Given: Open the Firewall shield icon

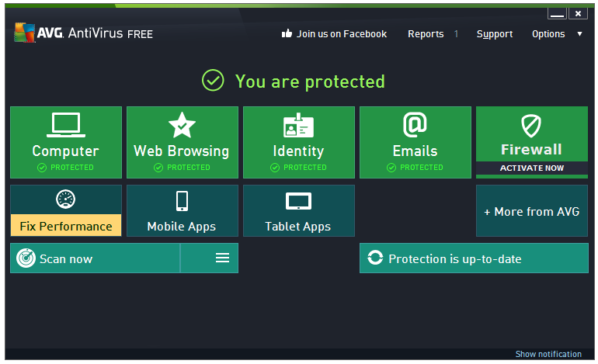Looking at the screenshot, I should [x=531, y=126].
